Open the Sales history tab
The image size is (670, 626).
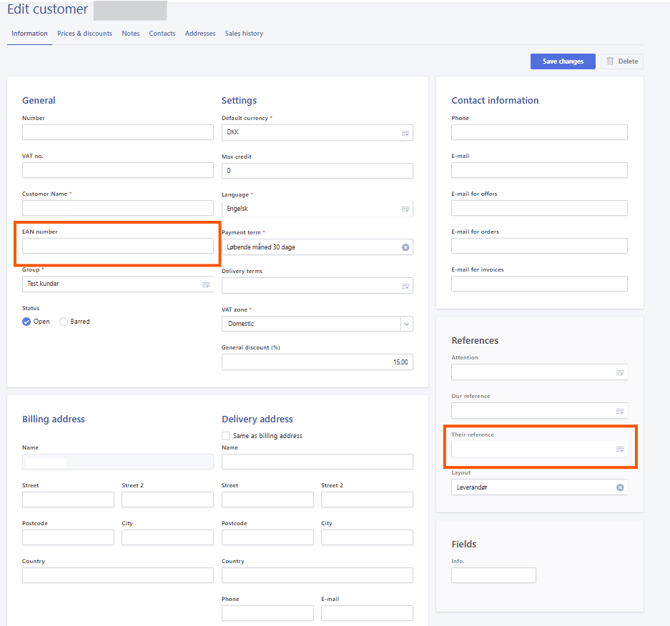point(244,34)
